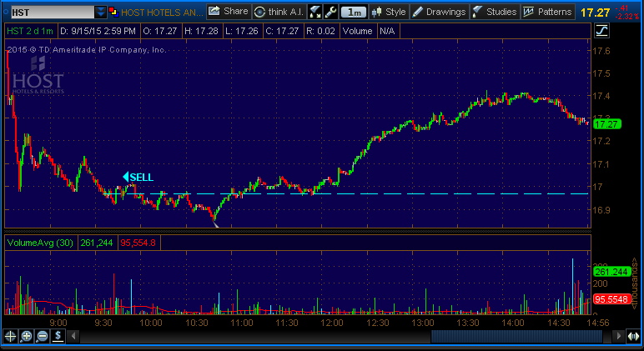Click the -.41 net change value
Image resolution: width=644 pixels, height=351 pixels.
click(622, 8)
